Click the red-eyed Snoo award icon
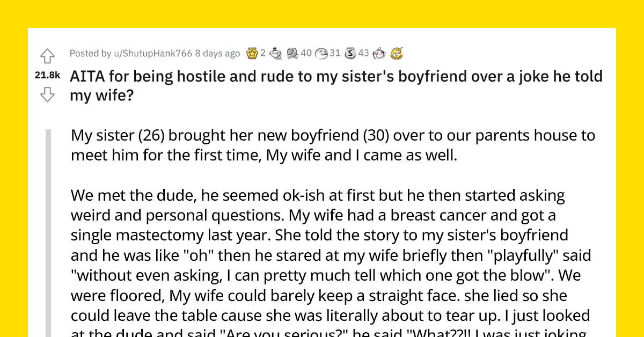This screenshot has width=644, height=337. 378,53
